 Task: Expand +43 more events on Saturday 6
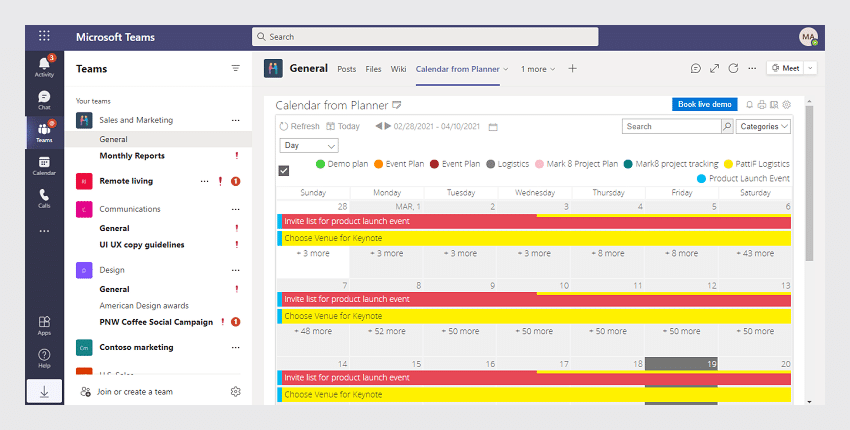click(x=755, y=253)
